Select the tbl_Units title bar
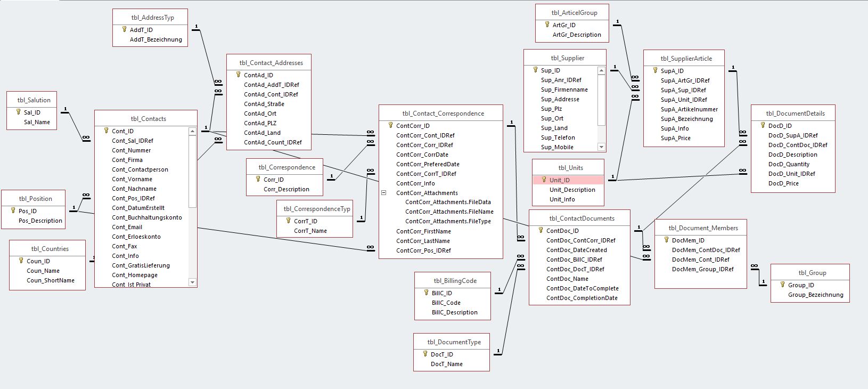Screen dimensions: 868x389 pos(568,167)
